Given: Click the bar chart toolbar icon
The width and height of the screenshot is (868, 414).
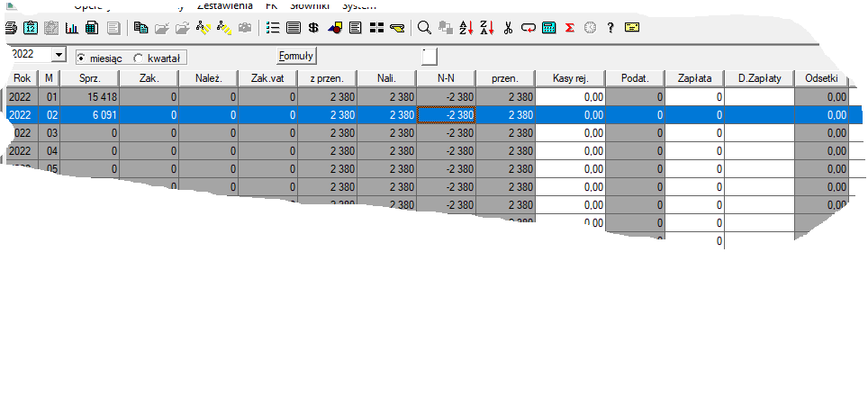Looking at the screenshot, I should point(70,28).
